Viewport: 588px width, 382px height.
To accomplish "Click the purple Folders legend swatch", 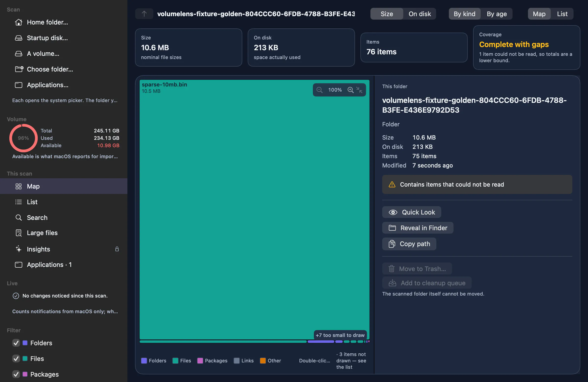I will point(144,361).
